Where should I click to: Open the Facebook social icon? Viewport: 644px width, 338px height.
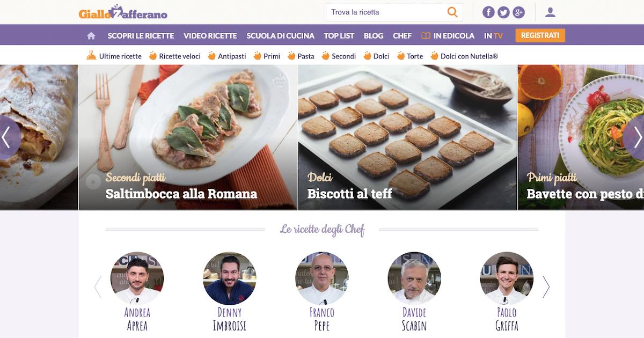[488, 12]
